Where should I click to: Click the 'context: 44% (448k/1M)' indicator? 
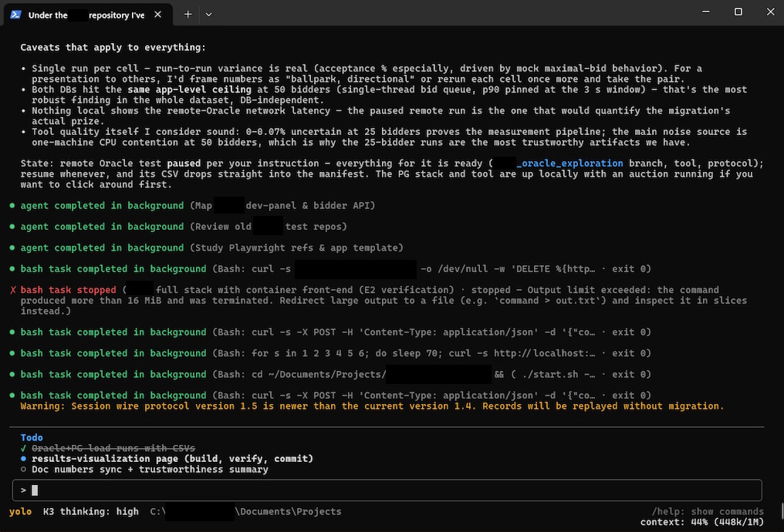click(702, 522)
